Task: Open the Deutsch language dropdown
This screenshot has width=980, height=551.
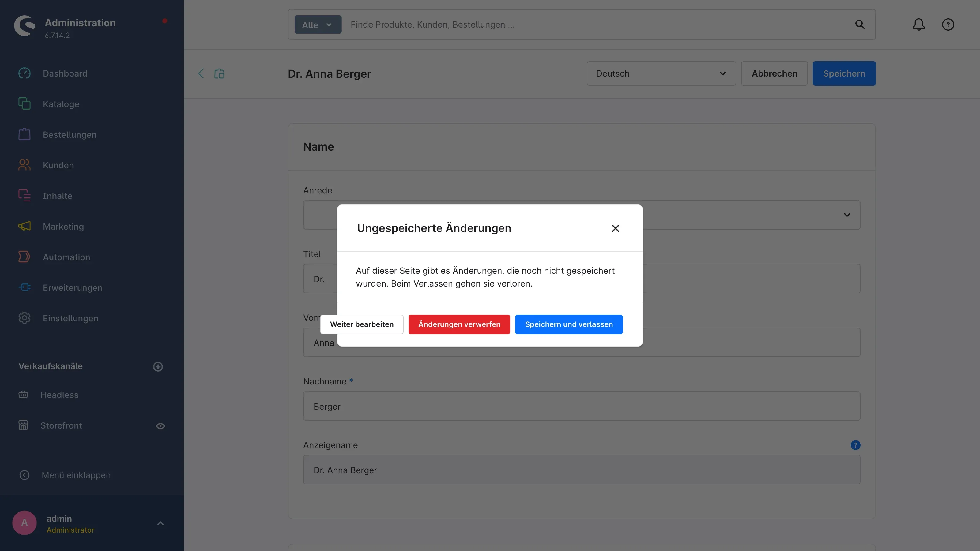Action: click(661, 73)
